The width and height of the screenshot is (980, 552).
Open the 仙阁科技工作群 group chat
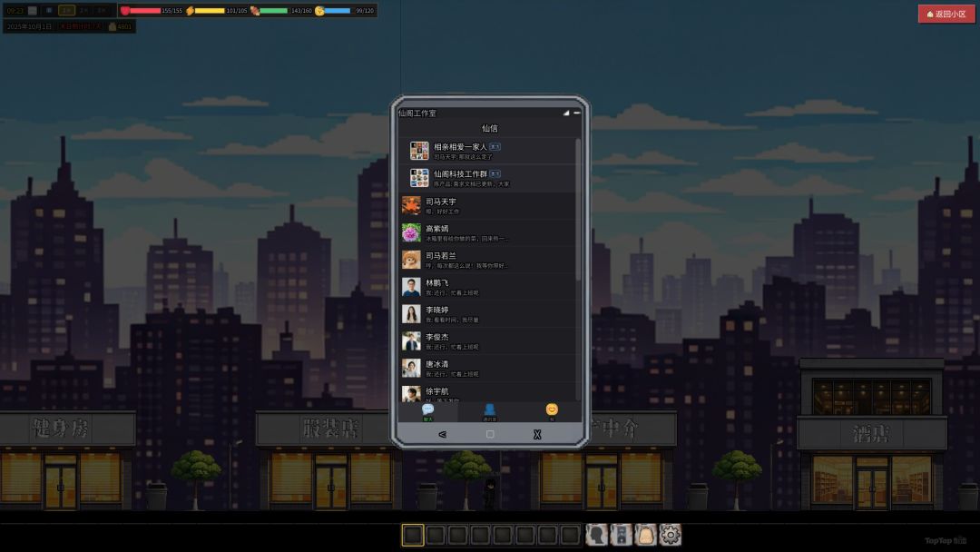pos(487,178)
